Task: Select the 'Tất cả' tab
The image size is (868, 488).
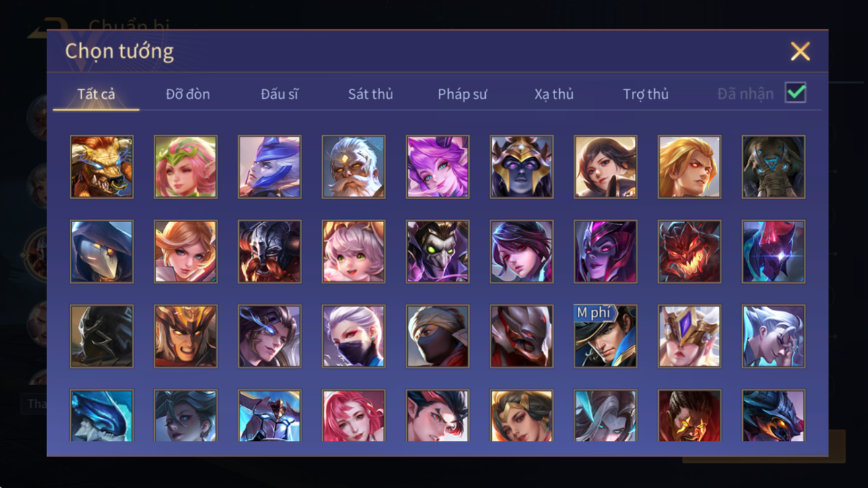Action: tap(96, 94)
